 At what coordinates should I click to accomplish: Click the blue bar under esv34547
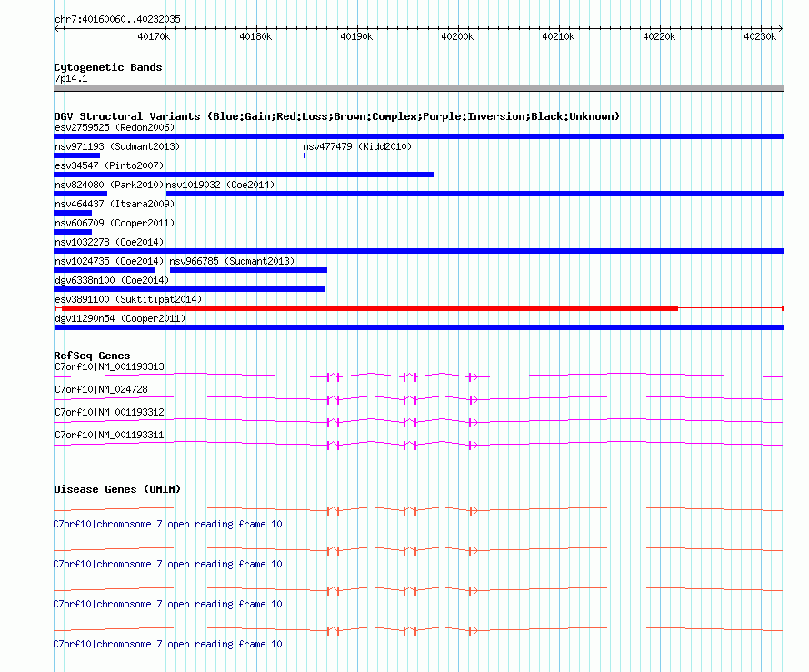click(x=244, y=175)
